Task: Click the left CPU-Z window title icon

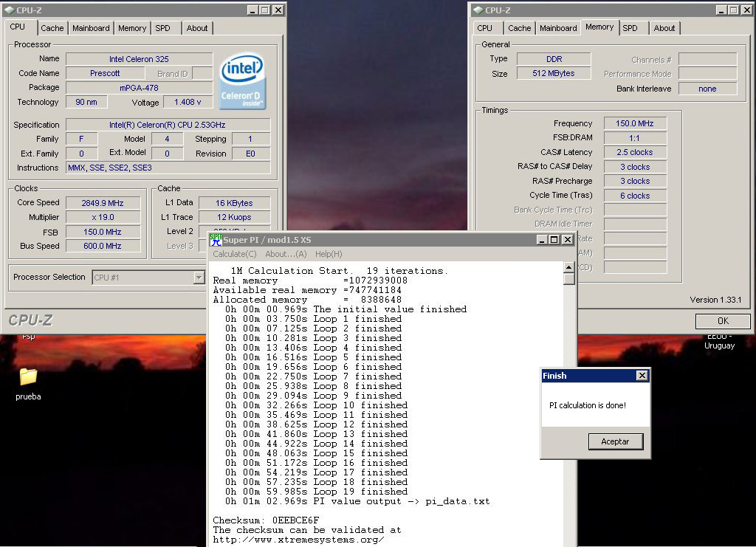Action: coord(9,10)
